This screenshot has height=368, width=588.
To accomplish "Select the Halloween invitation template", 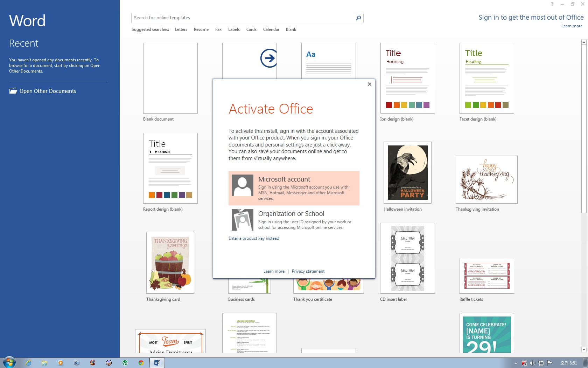I will click(407, 172).
